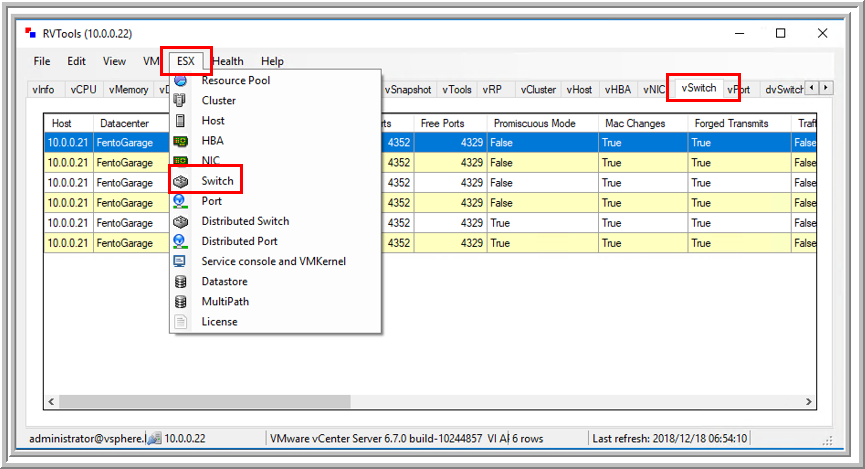Switch to the vCluster tab
This screenshot has height=469, width=865.
tap(538, 89)
